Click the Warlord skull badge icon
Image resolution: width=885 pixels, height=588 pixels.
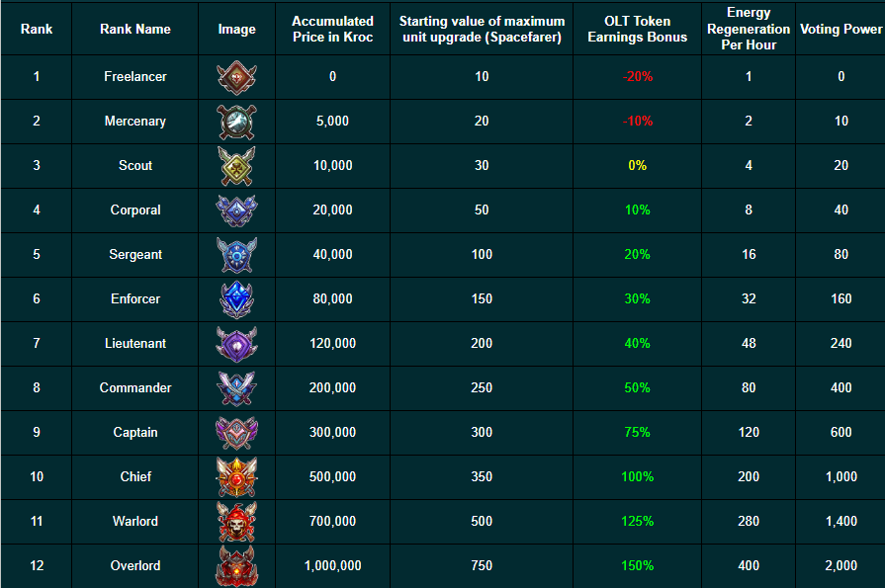(x=236, y=522)
